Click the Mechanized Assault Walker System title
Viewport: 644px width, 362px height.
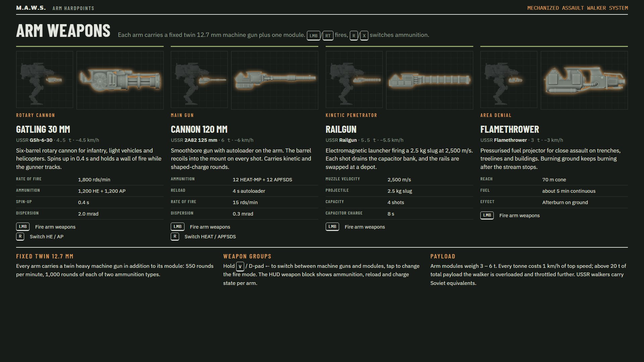point(578,8)
